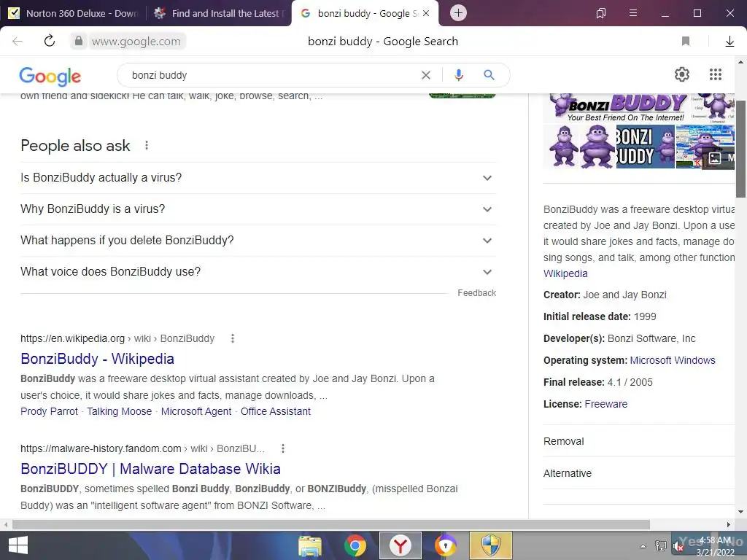This screenshot has height=560, width=747.
Task: Open File Explorer from the taskbar
Action: tap(310, 545)
